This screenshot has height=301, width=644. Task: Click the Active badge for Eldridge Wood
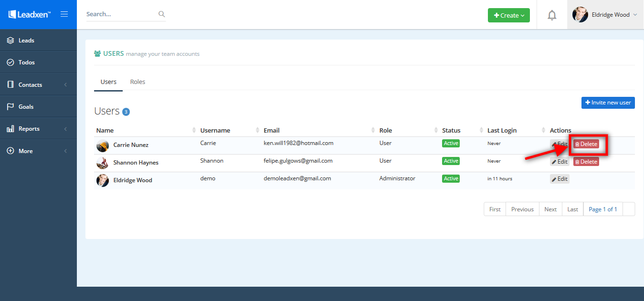[451, 178]
